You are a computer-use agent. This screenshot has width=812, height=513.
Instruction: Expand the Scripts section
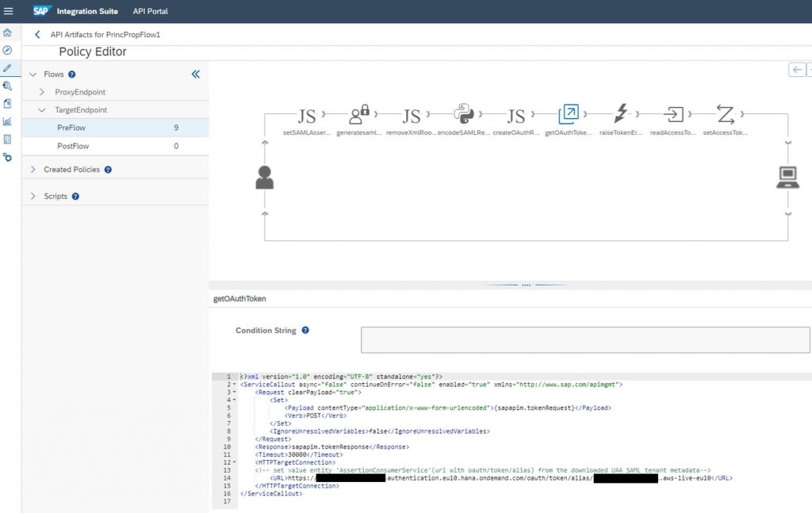tap(33, 197)
